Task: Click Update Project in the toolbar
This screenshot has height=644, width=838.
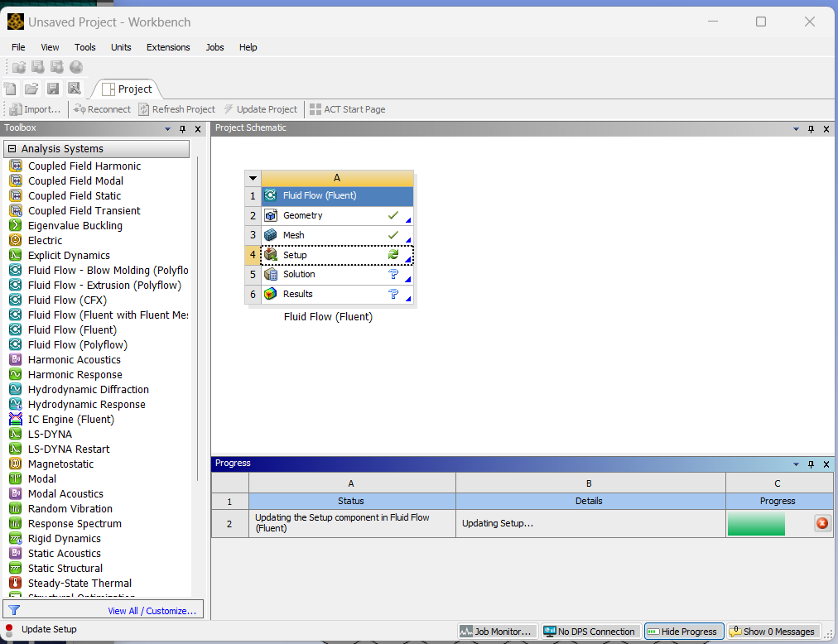Action: (261, 109)
